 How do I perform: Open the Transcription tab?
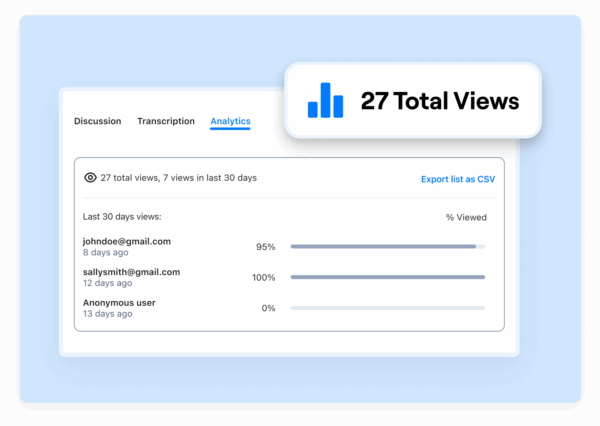point(166,121)
